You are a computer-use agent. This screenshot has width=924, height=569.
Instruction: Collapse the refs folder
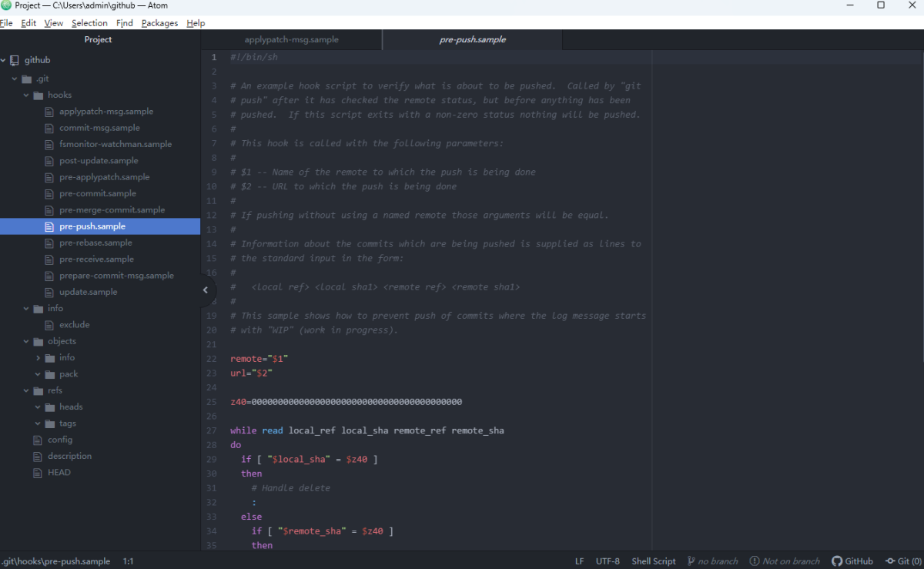point(54,390)
